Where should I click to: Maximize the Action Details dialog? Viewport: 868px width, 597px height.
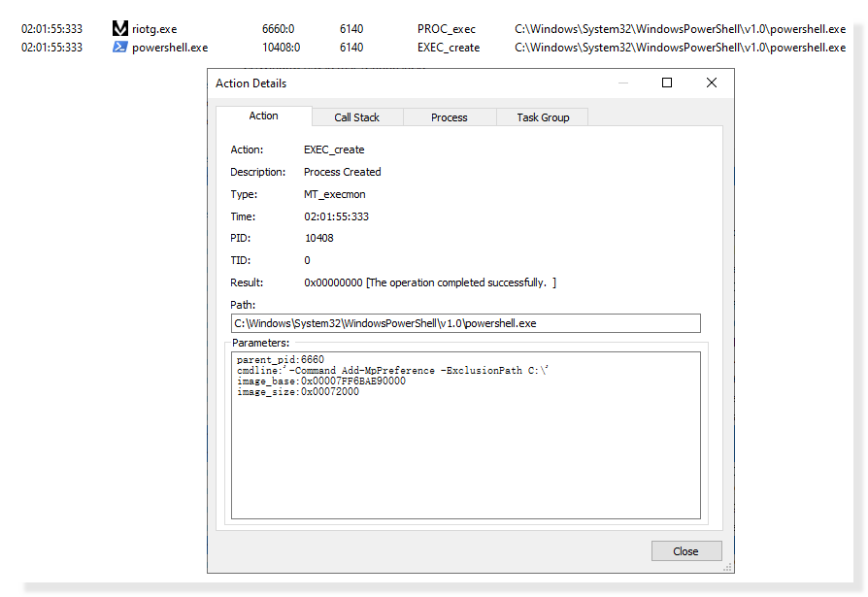click(x=667, y=83)
